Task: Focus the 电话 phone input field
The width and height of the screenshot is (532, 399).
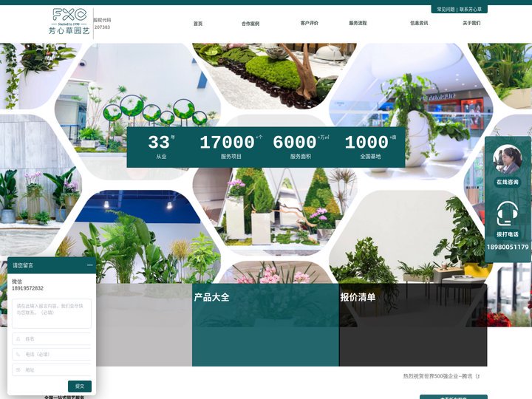Action: (52, 354)
